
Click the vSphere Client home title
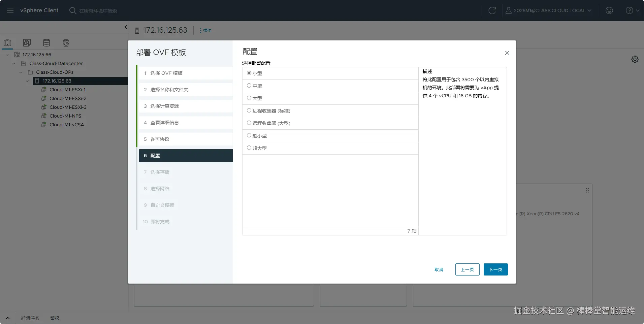point(39,10)
